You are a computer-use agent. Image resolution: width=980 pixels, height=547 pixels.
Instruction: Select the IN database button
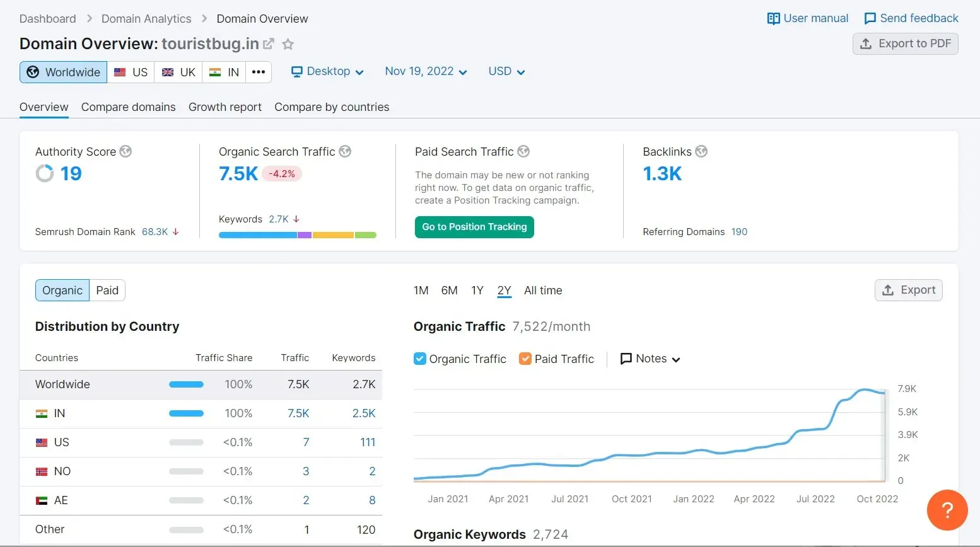(x=224, y=72)
